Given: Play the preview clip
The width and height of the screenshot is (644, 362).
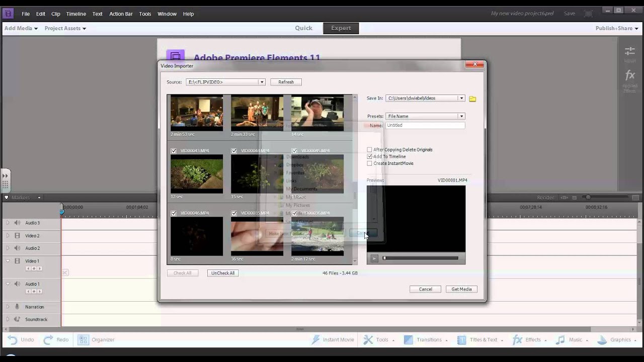Looking at the screenshot, I should tap(374, 258).
